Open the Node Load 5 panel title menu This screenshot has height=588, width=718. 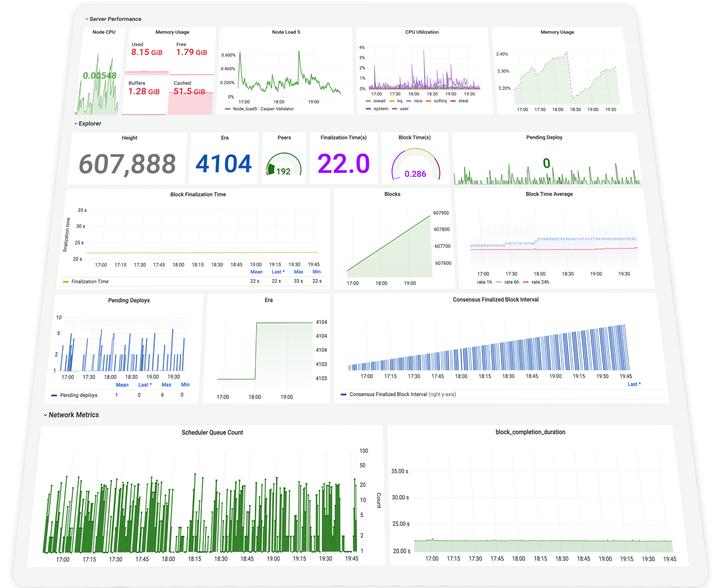coord(286,32)
